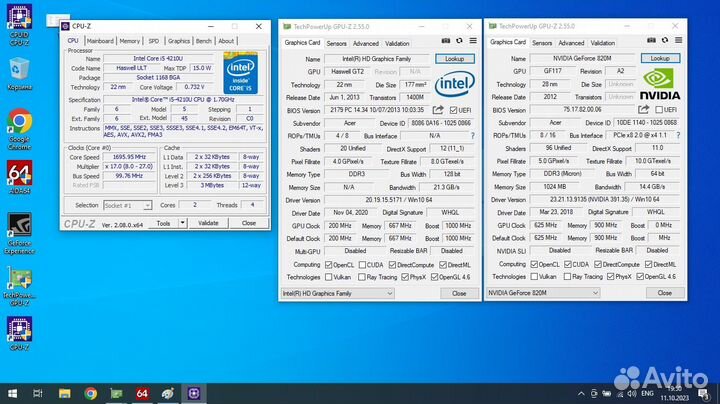
Task: Open Task View on the taskbar
Action: point(38,393)
